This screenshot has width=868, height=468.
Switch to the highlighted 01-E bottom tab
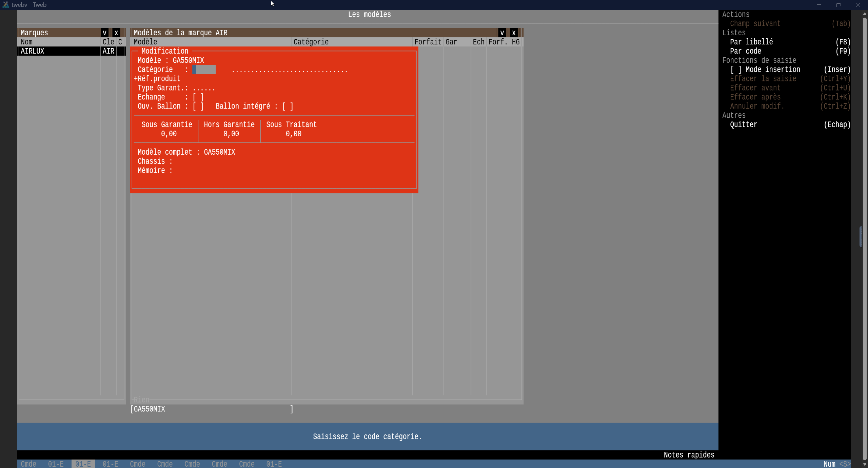(x=83, y=464)
